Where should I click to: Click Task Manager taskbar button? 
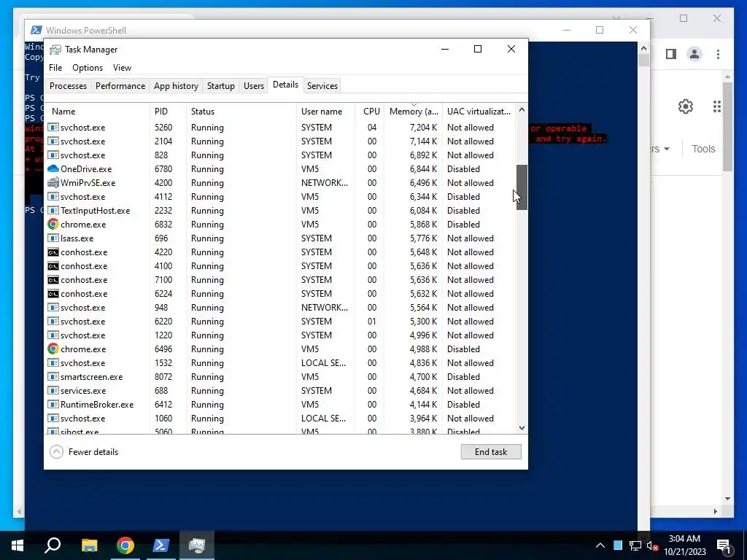[197, 545]
